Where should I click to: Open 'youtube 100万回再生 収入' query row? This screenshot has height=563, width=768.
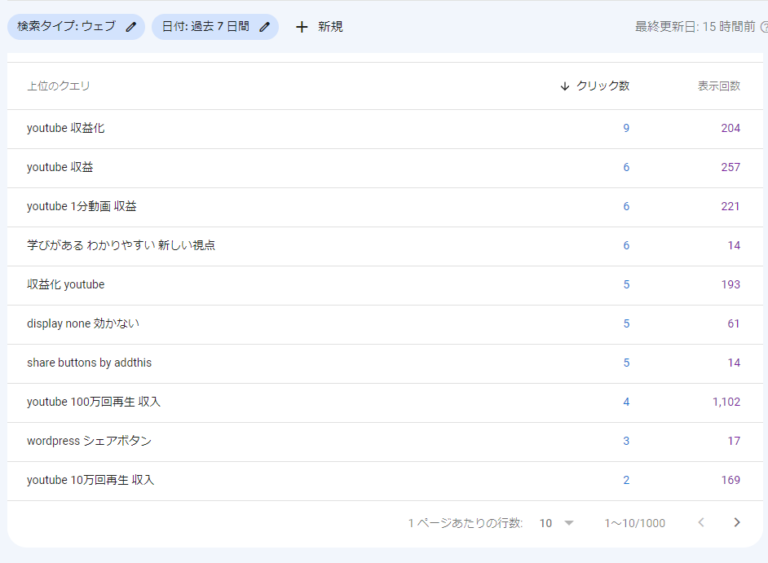(x=94, y=401)
